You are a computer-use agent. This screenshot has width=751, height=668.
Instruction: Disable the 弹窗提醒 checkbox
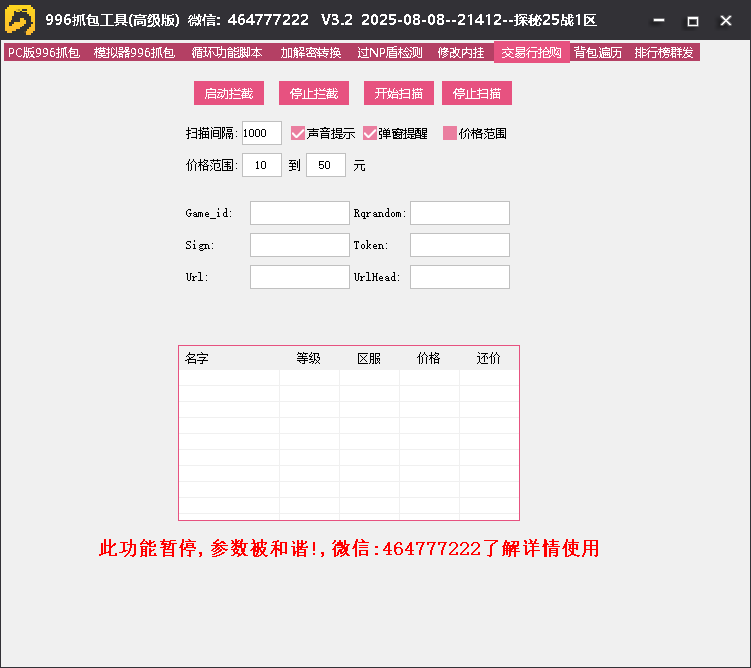(370, 133)
